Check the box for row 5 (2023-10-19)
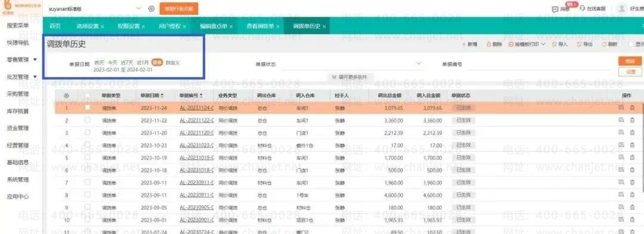The height and width of the screenshot is (234, 644). (87, 157)
